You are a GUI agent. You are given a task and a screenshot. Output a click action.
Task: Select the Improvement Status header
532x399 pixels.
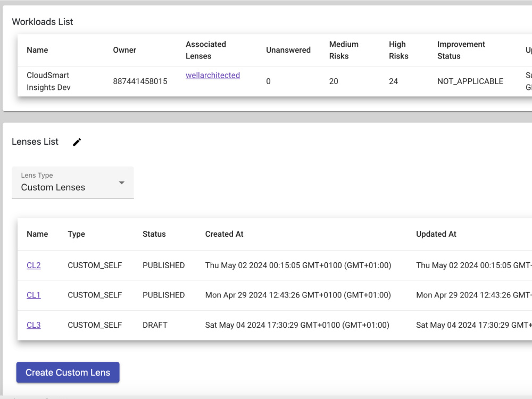click(x=461, y=50)
